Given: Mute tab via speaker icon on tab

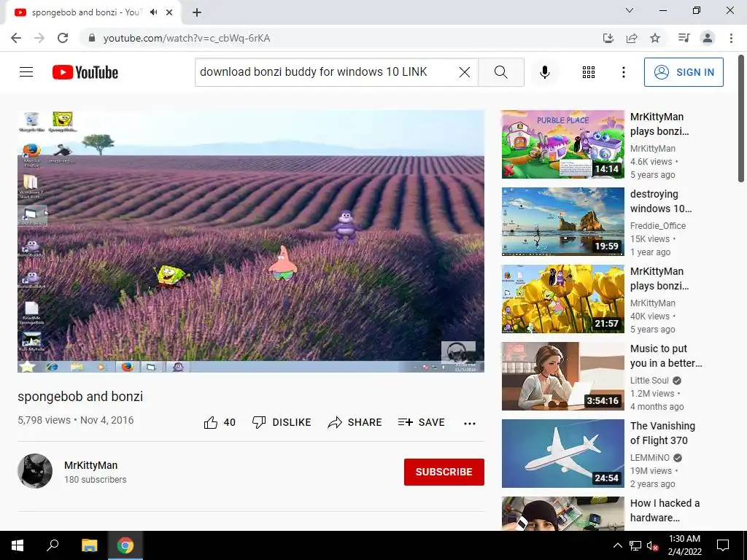Looking at the screenshot, I should coord(153,12).
